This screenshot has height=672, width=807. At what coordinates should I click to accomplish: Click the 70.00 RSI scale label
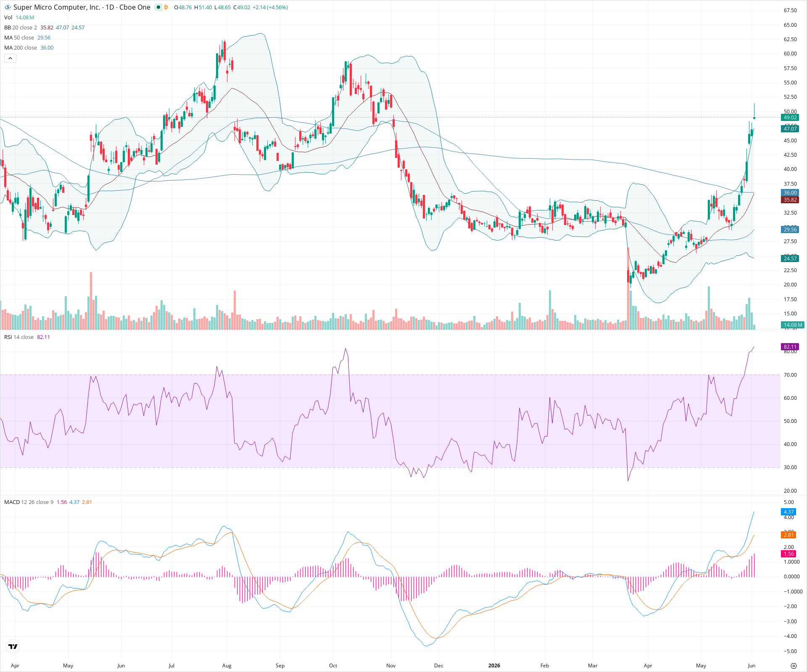click(790, 375)
